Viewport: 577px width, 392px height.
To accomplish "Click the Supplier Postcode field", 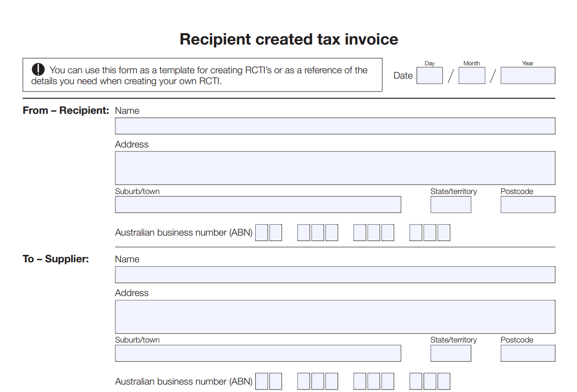I will 528,353.
